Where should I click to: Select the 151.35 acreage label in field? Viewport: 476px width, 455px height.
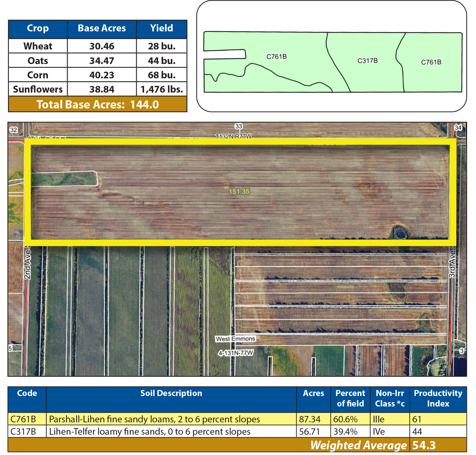click(239, 192)
